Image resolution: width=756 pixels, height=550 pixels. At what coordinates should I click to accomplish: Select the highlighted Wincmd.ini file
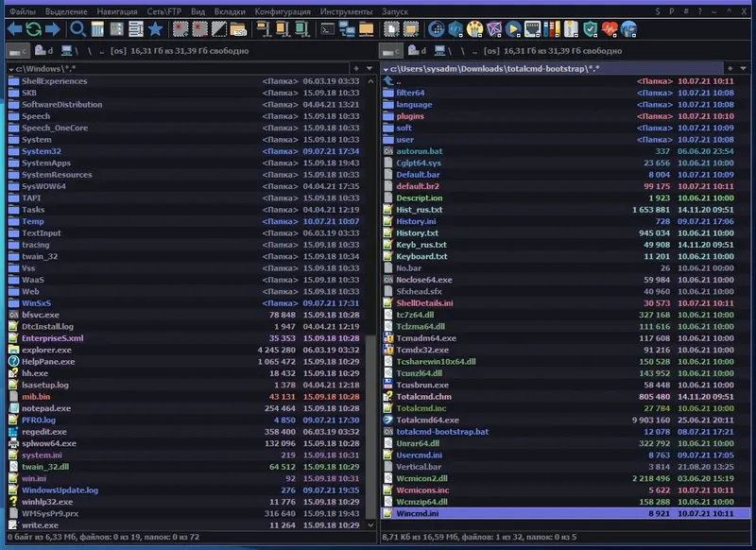tap(566, 513)
